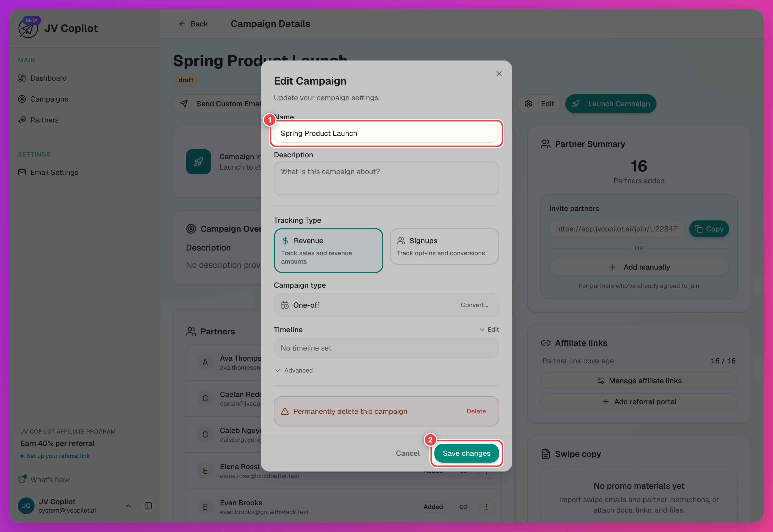Screen dimensions: 773x532
Task: Click the warning triangle icon in the delete box
Action: pyautogui.click(x=285, y=411)
